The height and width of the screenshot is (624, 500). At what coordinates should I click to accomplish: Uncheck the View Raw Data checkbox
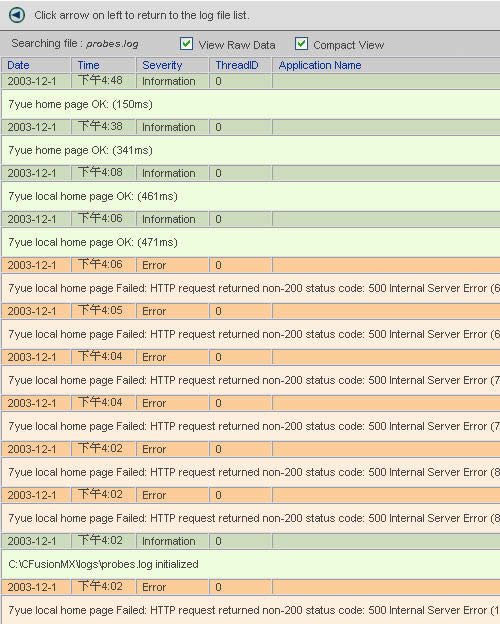coord(186,44)
